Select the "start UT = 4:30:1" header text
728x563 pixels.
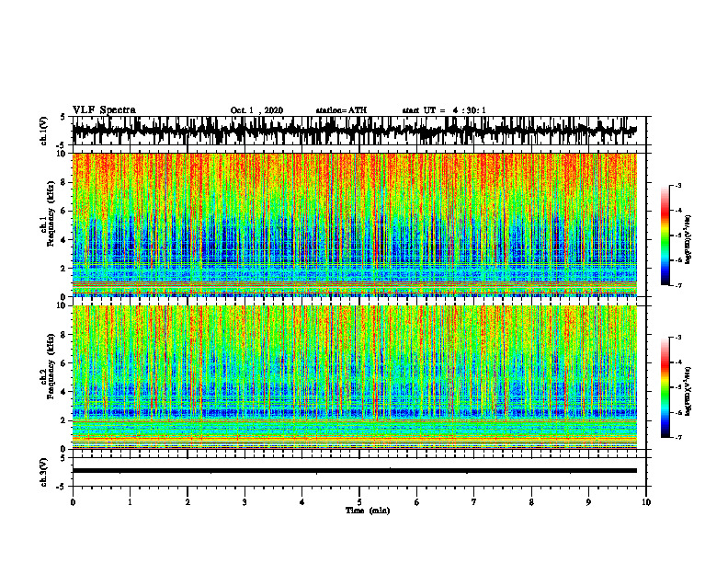pyautogui.click(x=444, y=110)
